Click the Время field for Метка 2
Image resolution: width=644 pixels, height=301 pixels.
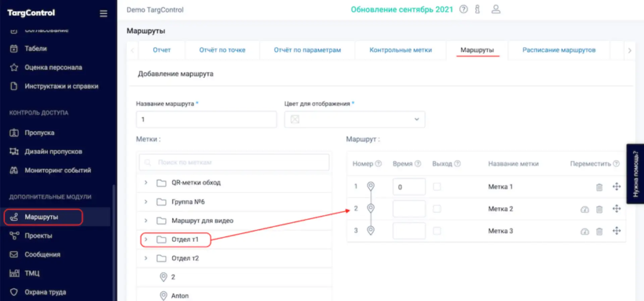coord(409,209)
